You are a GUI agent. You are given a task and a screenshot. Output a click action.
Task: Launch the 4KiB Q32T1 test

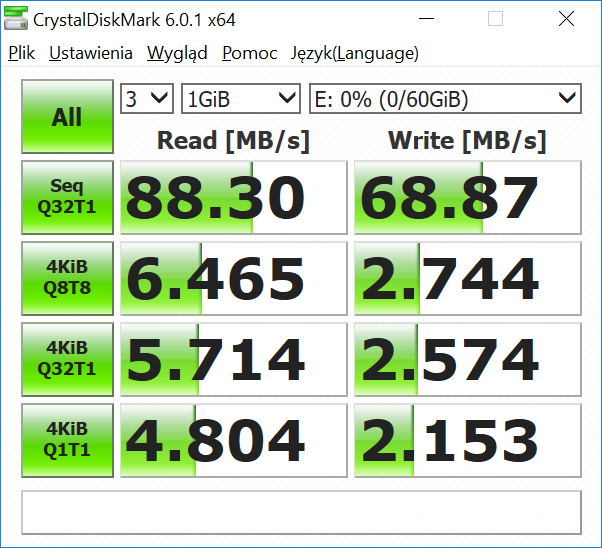67,359
